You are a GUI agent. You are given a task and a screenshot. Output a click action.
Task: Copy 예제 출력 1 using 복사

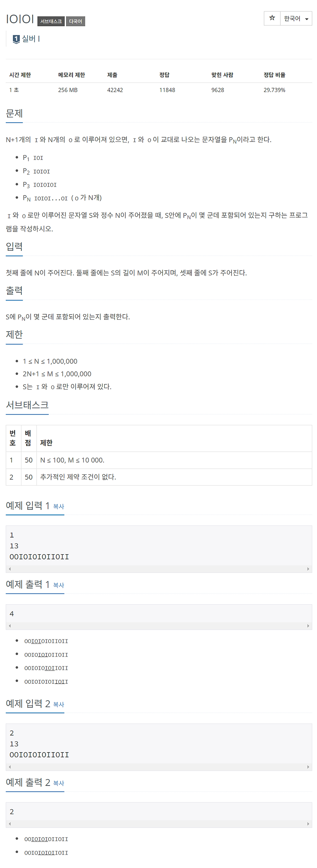58,586
